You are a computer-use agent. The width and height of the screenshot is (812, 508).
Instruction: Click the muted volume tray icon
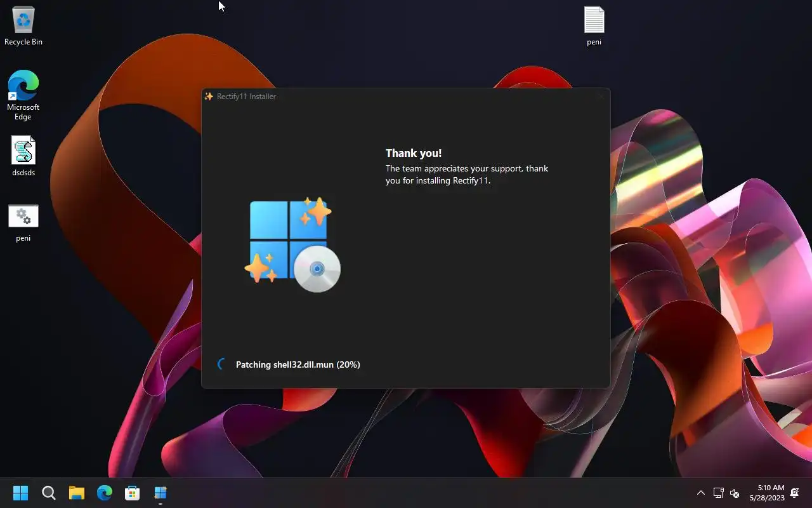(735, 493)
